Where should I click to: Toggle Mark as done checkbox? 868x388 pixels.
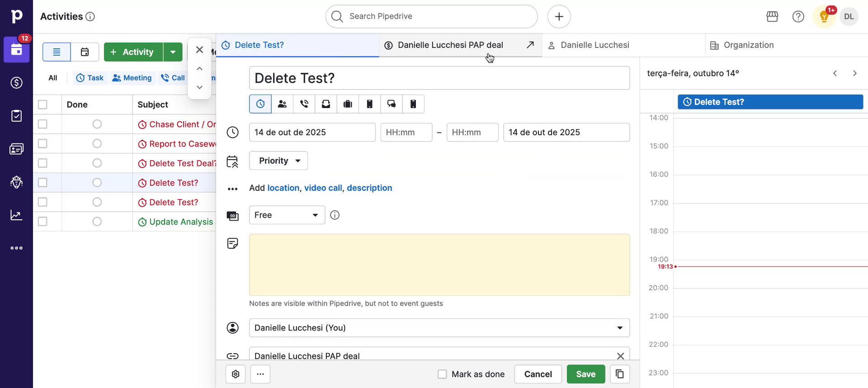[x=443, y=374]
